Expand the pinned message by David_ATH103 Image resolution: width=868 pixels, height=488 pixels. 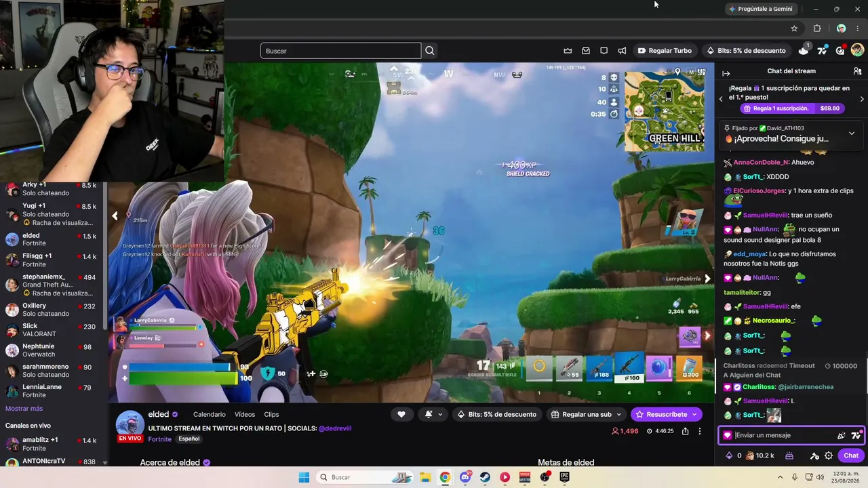click(x=852, y=134)
